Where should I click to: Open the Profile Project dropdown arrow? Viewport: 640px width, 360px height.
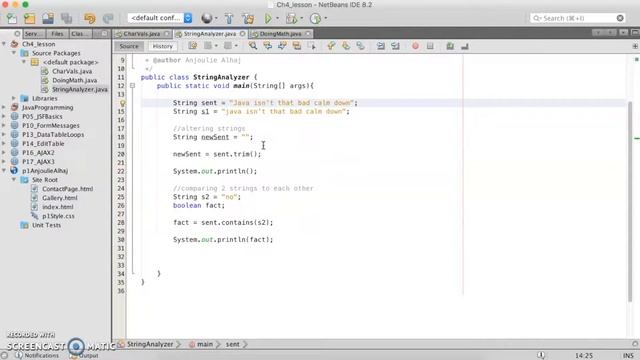pos(325,18)
